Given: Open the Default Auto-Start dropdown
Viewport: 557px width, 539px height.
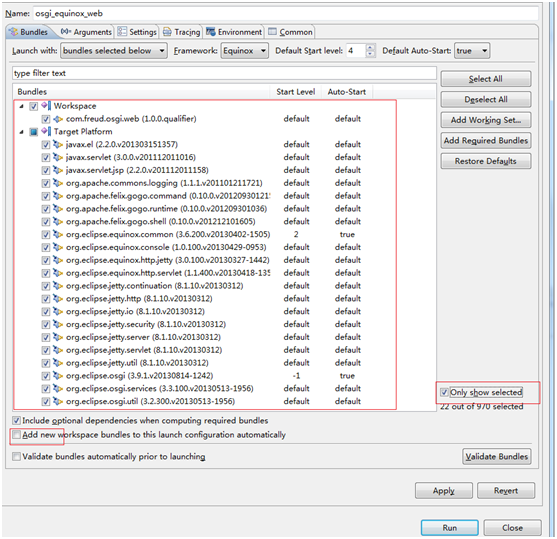Looking at the screenshot, I should (x=472, y=51).
